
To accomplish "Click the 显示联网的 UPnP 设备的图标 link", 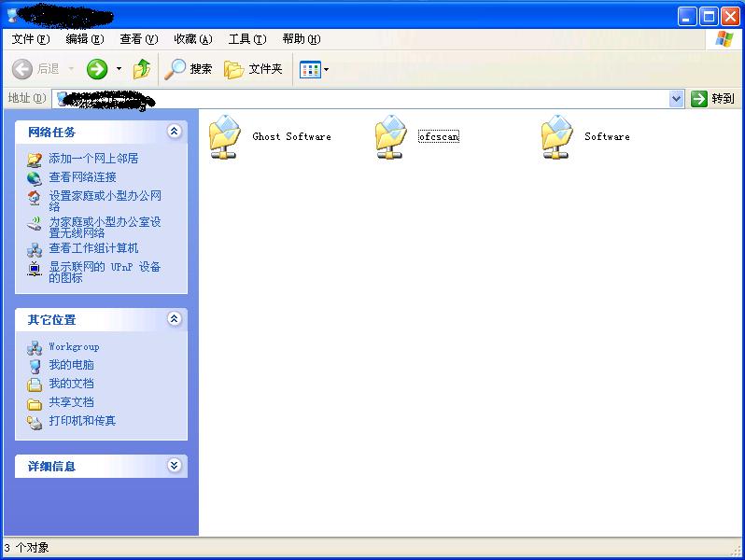I will pos(105,273).
